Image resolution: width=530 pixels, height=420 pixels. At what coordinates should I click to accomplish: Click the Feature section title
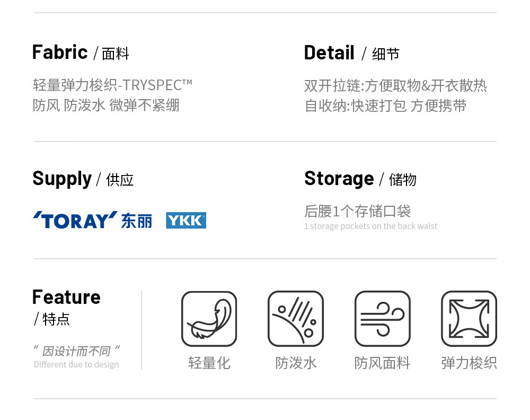(x=66, y=297)
